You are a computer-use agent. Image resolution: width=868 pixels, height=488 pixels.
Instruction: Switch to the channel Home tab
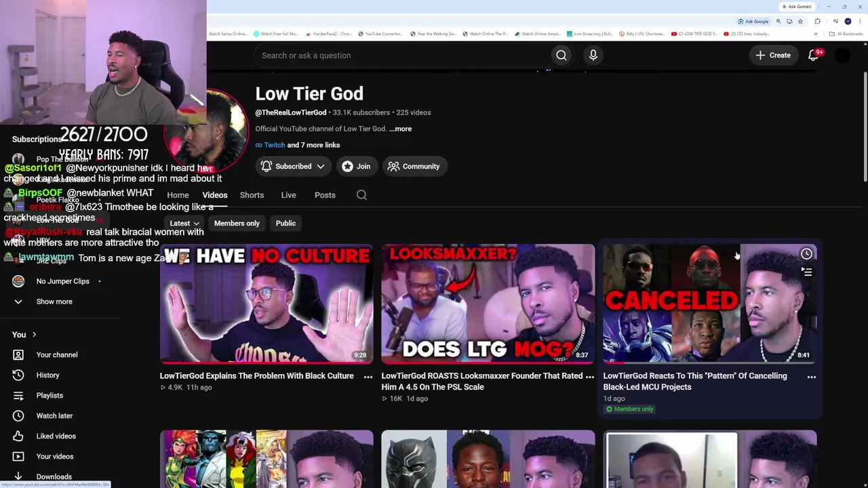click(178, 195)
